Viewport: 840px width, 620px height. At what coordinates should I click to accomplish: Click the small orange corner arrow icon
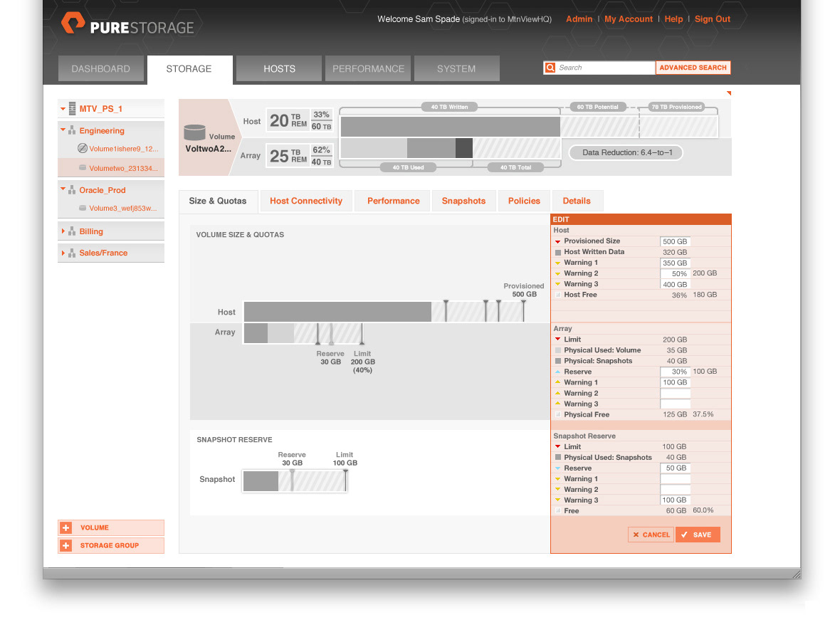click(728, 93)
